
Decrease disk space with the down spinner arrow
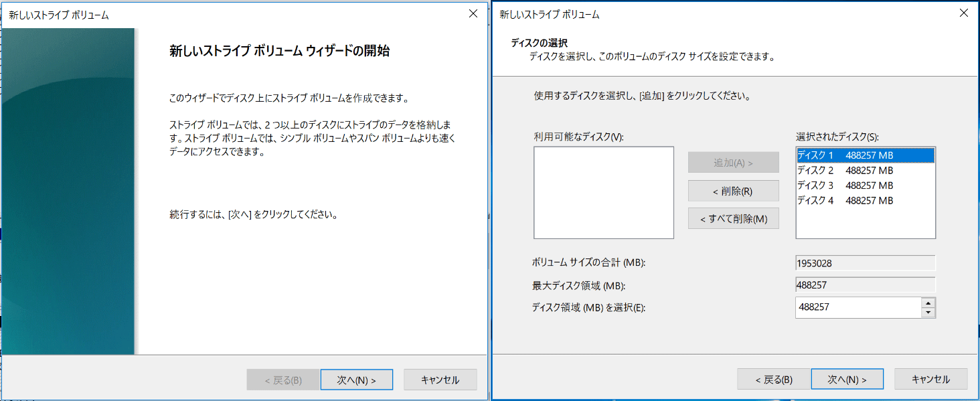[928, 313]
